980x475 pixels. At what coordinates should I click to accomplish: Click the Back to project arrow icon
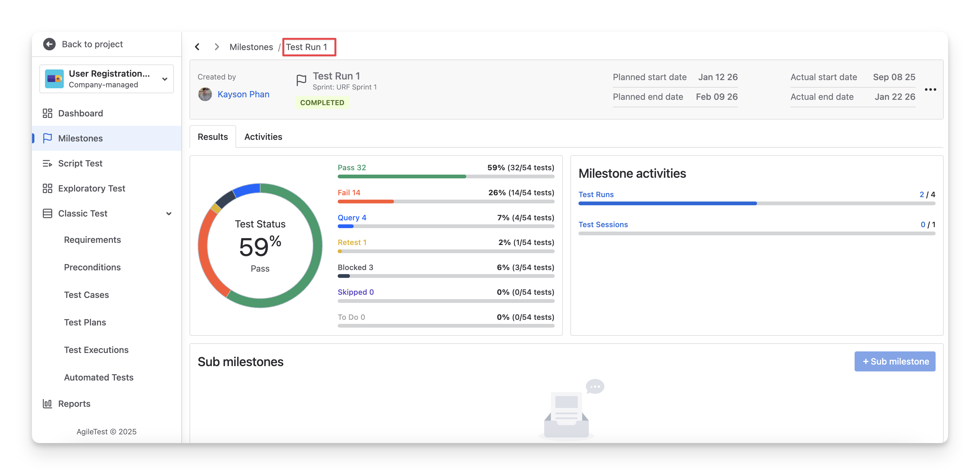point(49,44)
